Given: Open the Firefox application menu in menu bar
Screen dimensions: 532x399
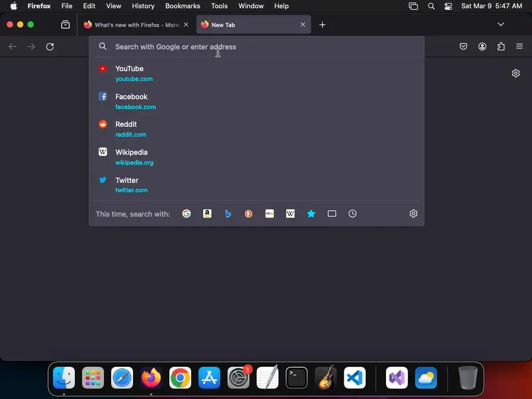Looking at the screenshot, I should [39, 6].
